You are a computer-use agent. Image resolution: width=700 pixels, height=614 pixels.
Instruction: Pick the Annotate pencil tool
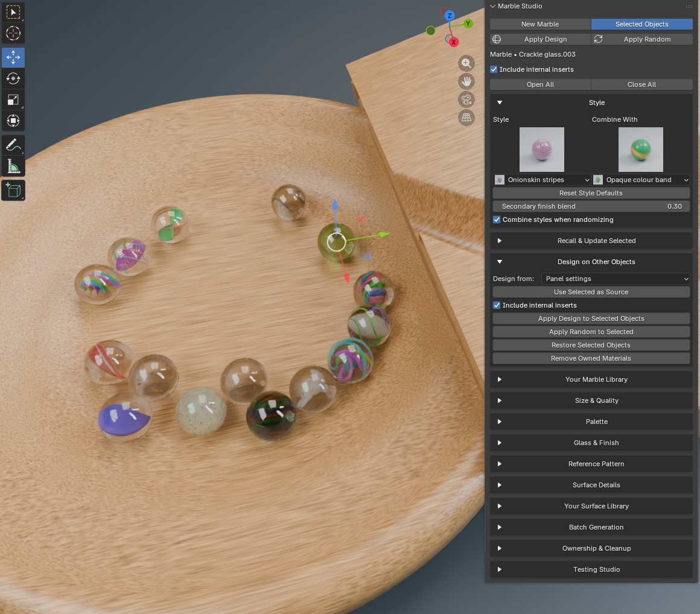coord(13,145)
